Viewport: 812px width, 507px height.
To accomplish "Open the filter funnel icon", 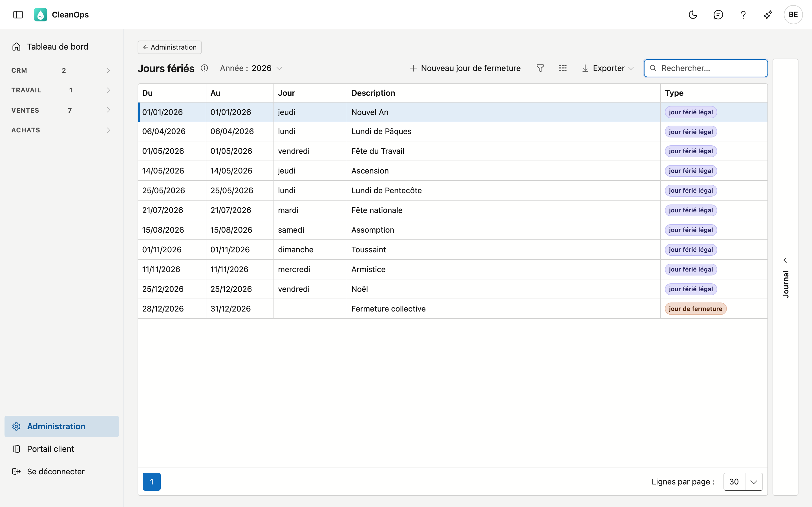I will click(540, 68).
